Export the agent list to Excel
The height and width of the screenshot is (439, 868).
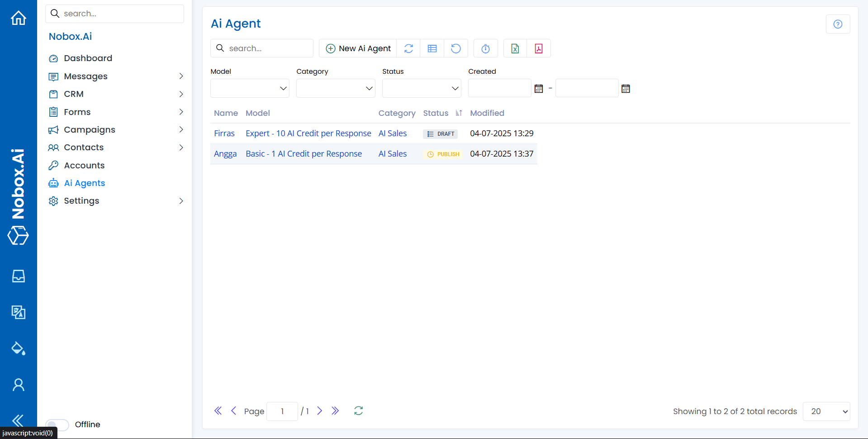pos(514,48)
